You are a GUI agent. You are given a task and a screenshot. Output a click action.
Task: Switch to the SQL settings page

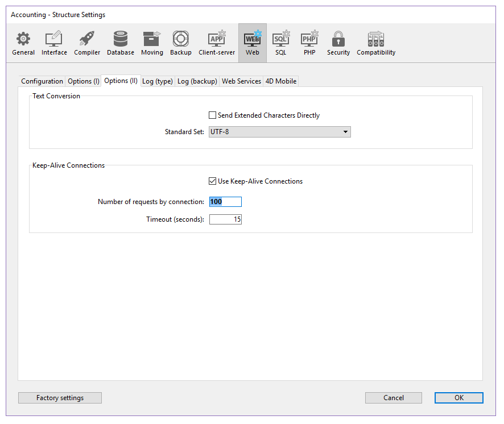tap(281, 43)
